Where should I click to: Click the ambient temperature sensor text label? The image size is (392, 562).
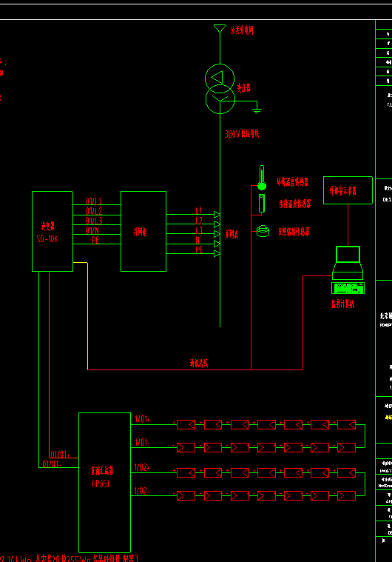tap(292, 181)
